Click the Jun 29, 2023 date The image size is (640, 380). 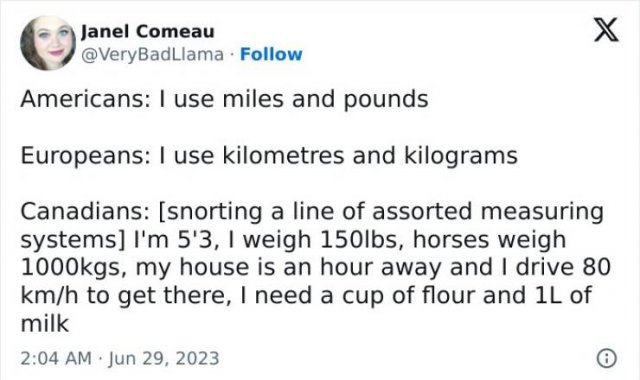[164, 358]
